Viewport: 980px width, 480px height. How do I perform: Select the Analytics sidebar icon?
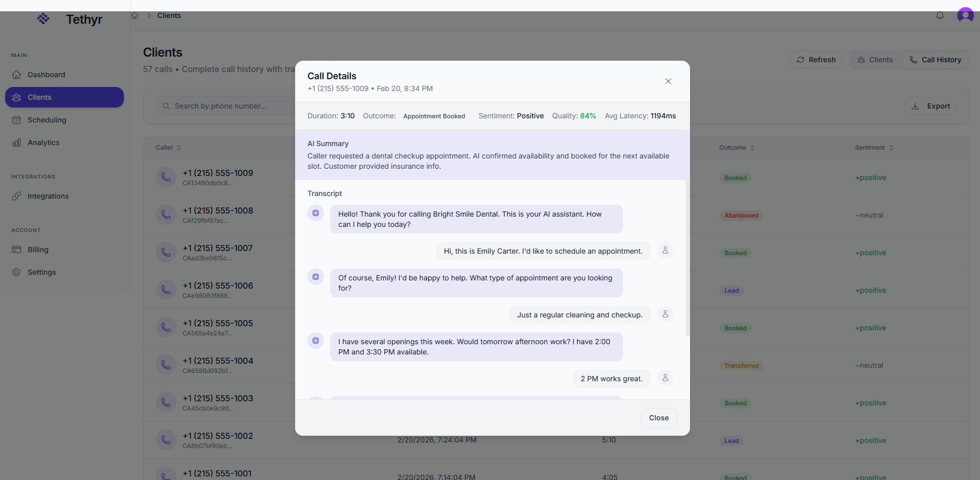17,143
